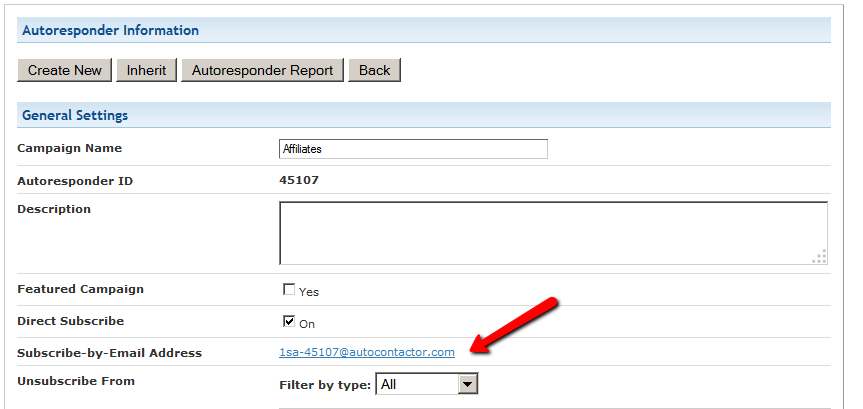Click the Unsubscribe From label
The image size is (863, 409).
click(76, 381)
